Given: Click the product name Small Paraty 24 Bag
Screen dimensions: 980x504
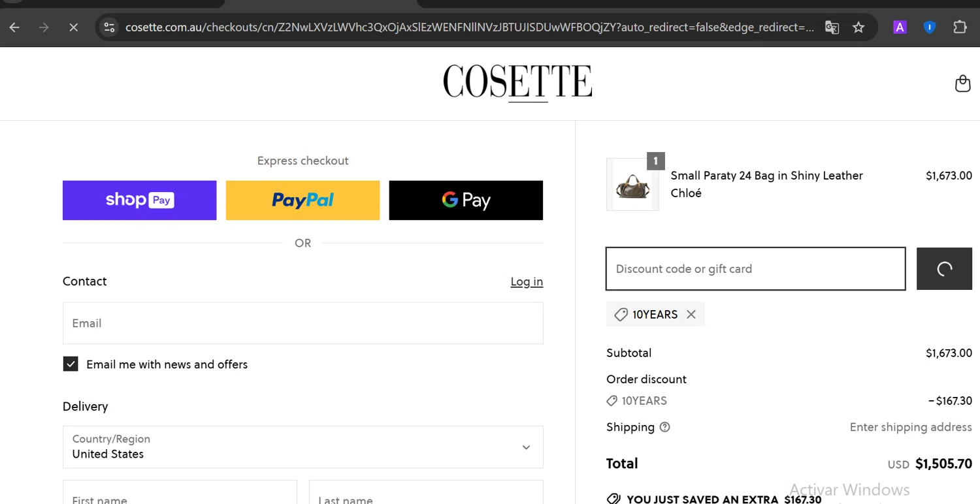Looking at the screenshot, I should 766,176.
